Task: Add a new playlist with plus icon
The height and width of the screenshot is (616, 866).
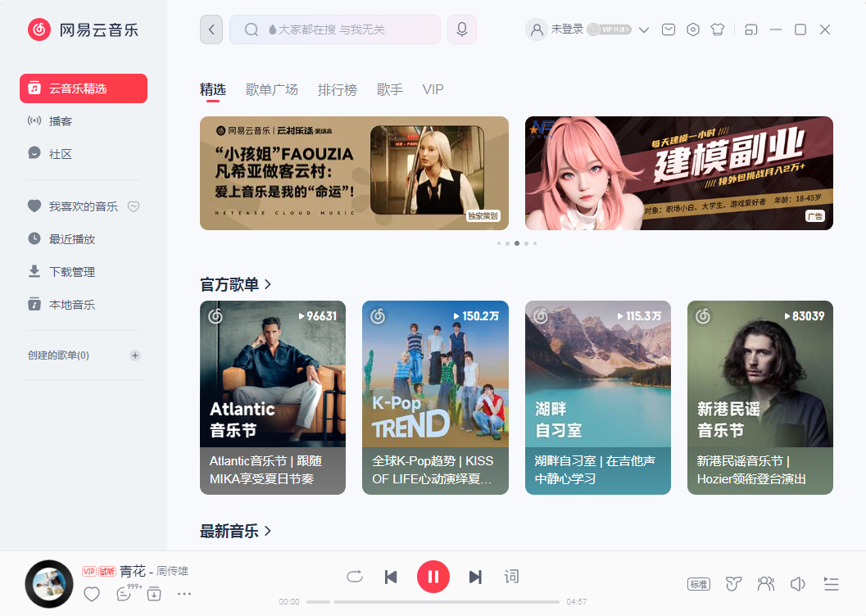Action: coord(134,356)
